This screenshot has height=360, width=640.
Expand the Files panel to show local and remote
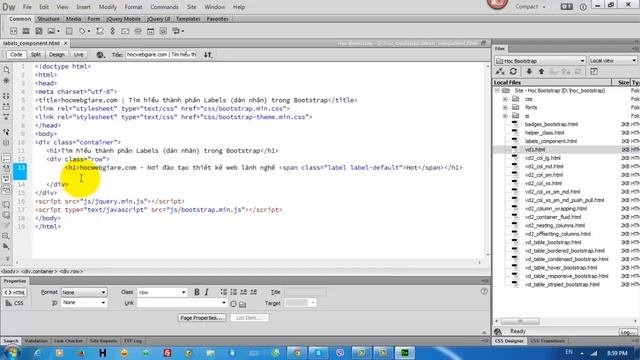coord(594,71)
